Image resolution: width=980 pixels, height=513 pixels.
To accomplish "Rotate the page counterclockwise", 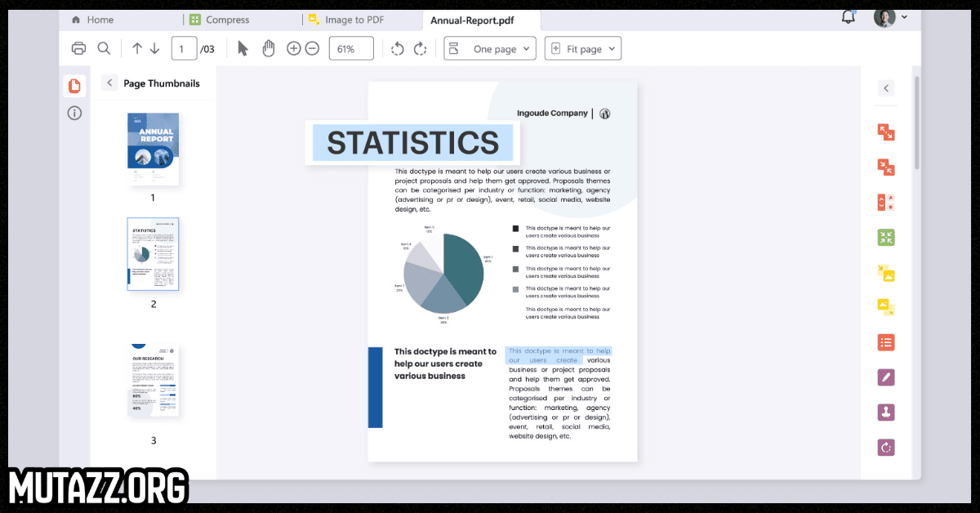I will tap(398, 49).
